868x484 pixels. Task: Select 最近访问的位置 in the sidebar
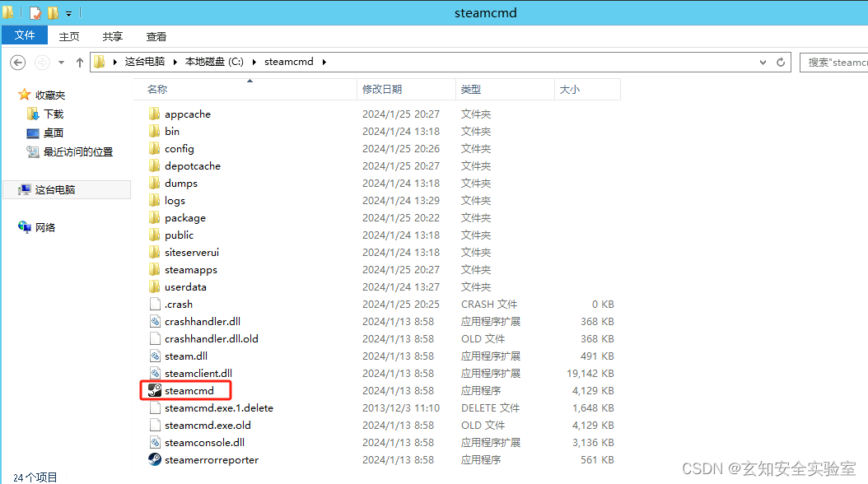point(78,151)
